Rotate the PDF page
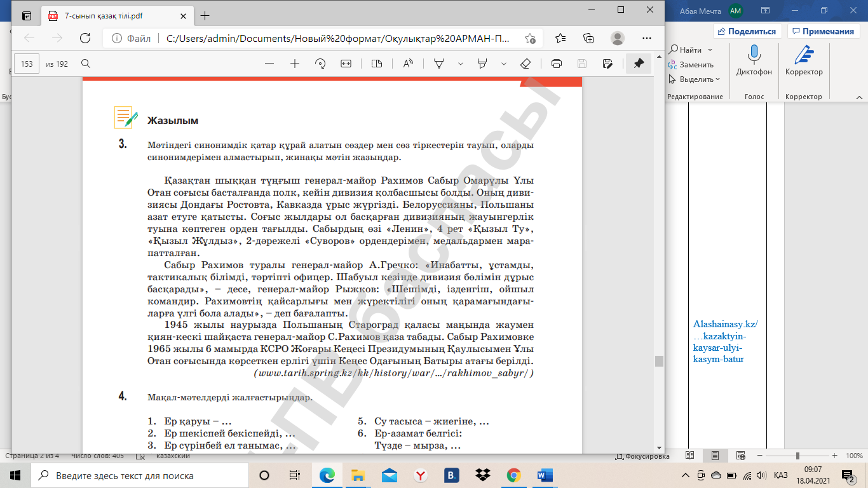The width and height of the screenshot is (868, 488). (320, 64)
